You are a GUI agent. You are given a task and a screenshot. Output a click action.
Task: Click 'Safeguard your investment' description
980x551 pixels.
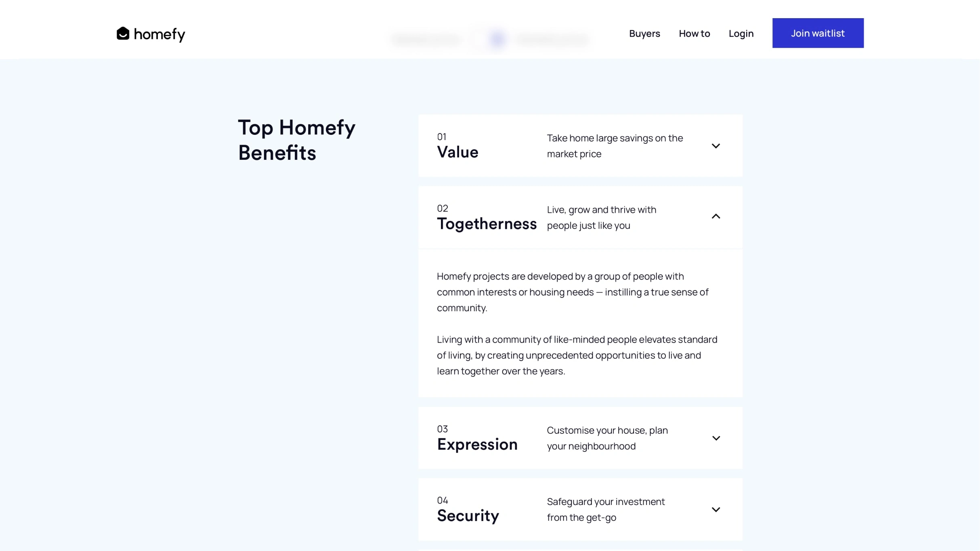[x=606, y=509]
